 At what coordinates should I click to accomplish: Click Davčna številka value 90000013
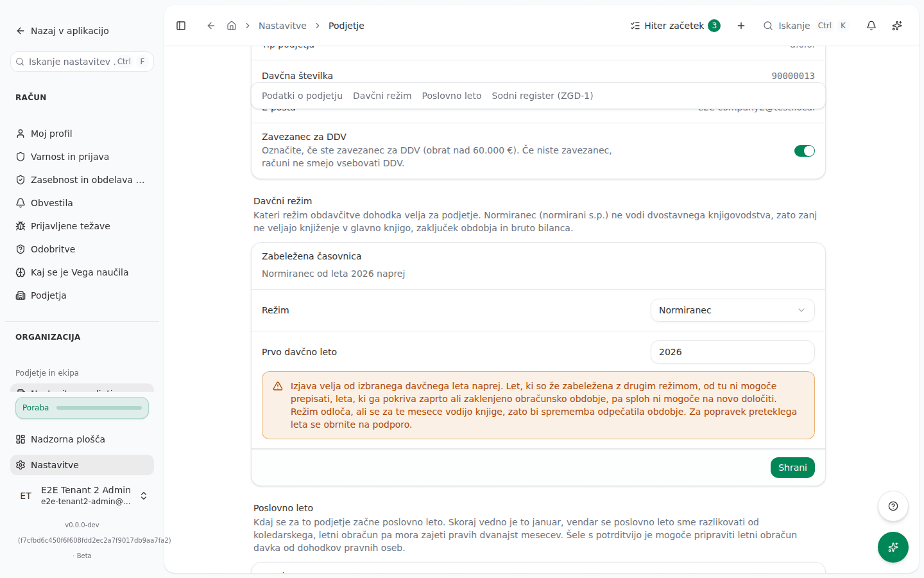tap(793, 76)
